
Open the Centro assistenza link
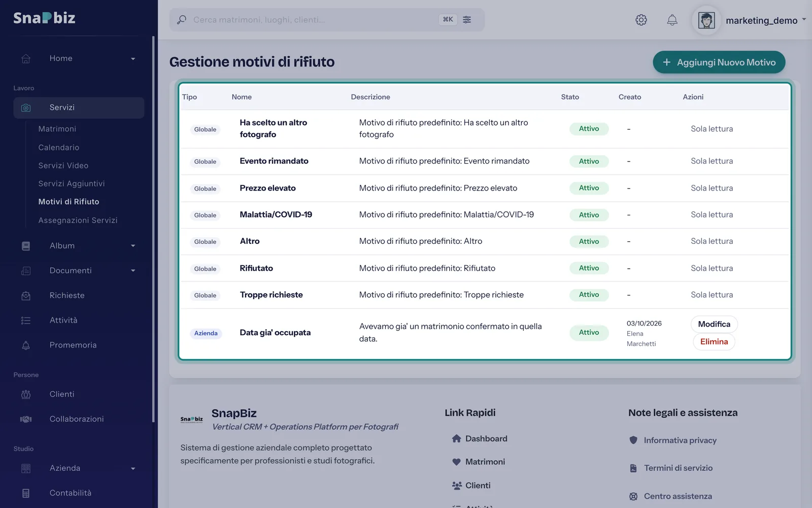click(670, 496)
